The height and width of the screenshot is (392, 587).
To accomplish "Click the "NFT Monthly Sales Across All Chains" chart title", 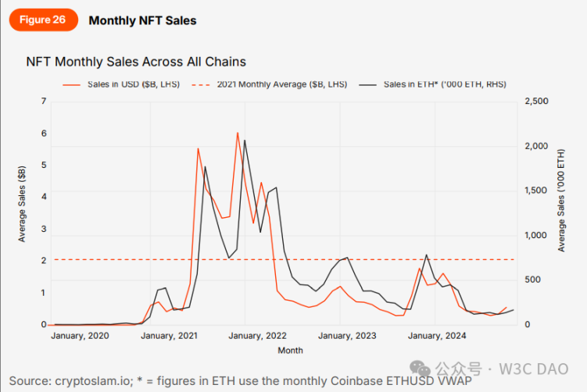I will coord(137,62).
